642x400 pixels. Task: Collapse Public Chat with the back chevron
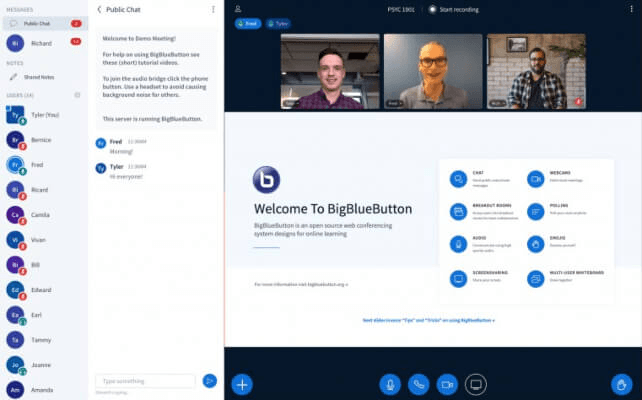click(x=99, y=9)
